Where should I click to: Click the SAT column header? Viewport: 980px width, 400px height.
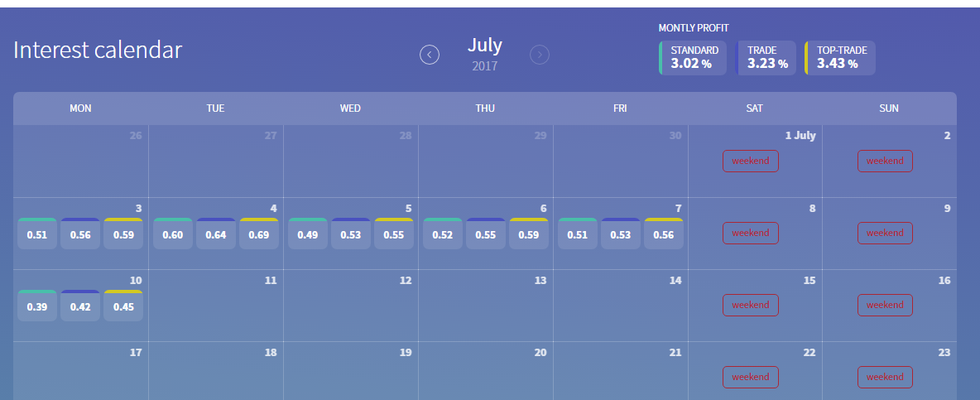click(754, 108)
